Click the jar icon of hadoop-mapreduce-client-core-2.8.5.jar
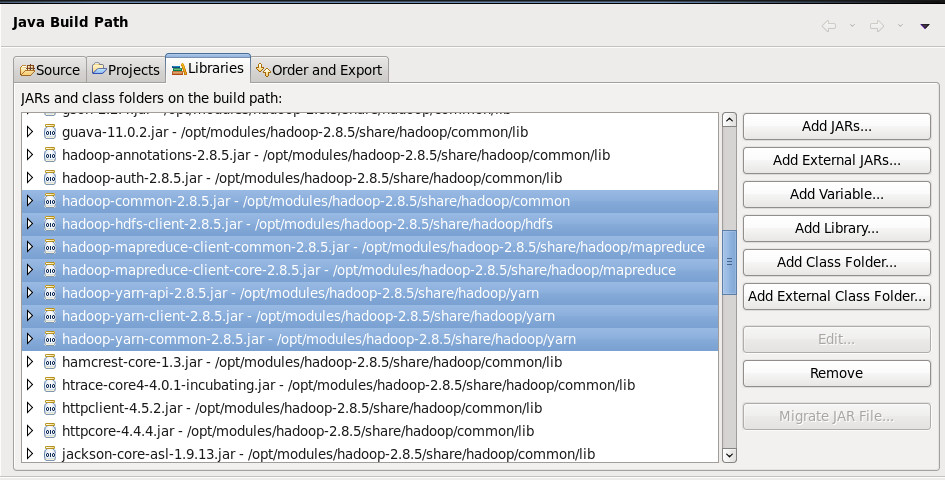945x480 pixels. point(50,270)
